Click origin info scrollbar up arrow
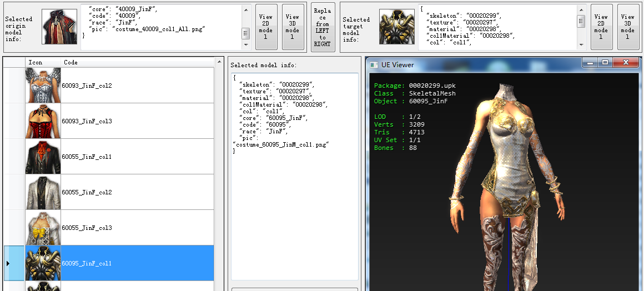644x291 pixels. 246,10
